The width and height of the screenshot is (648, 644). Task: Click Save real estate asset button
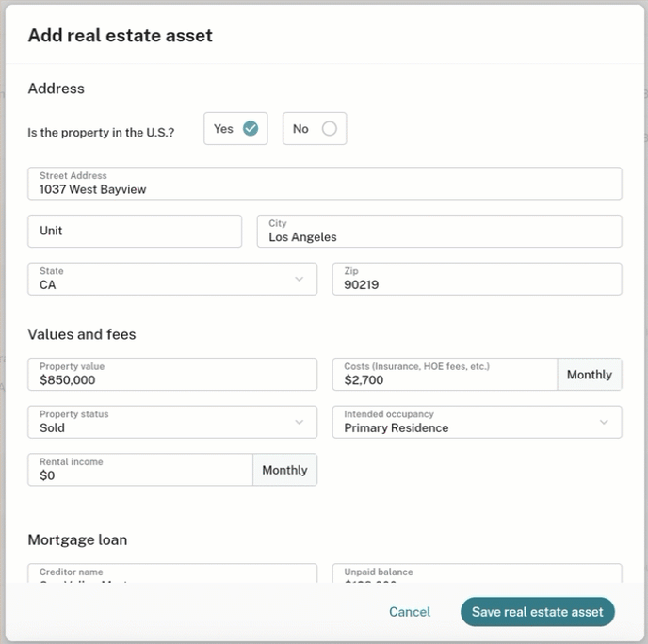[538, 612]
